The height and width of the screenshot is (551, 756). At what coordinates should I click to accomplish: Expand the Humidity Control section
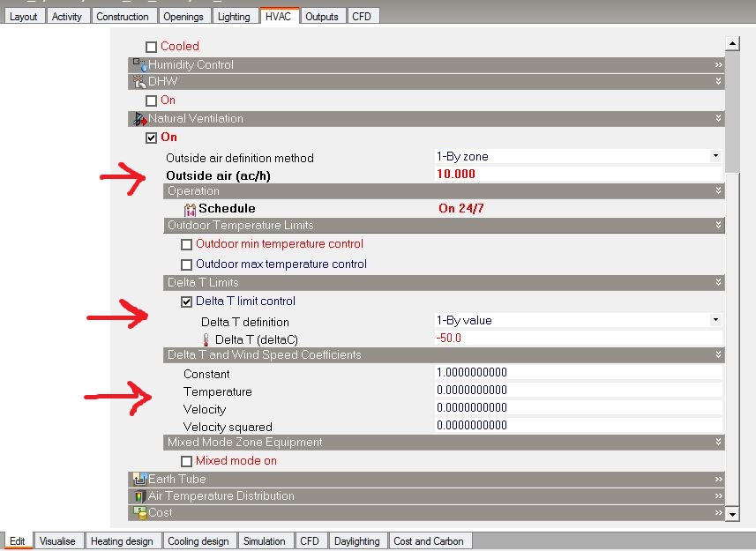pos(718,64)
